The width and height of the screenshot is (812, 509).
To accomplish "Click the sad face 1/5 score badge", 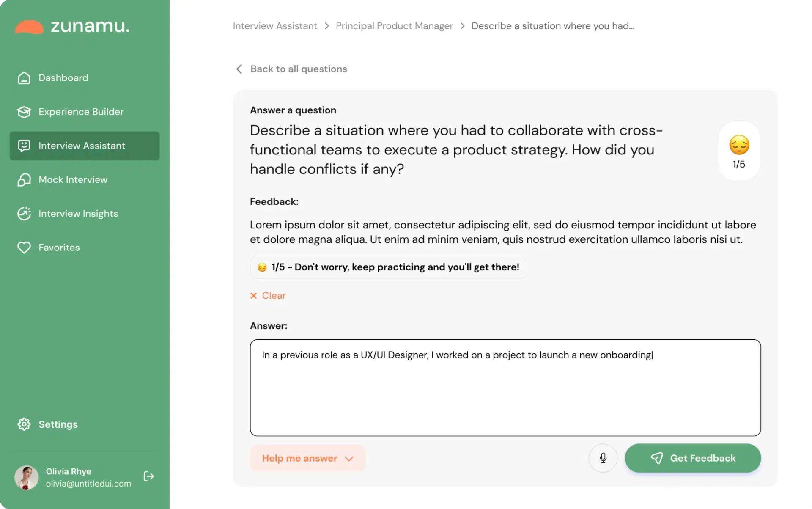I will 739,151.
